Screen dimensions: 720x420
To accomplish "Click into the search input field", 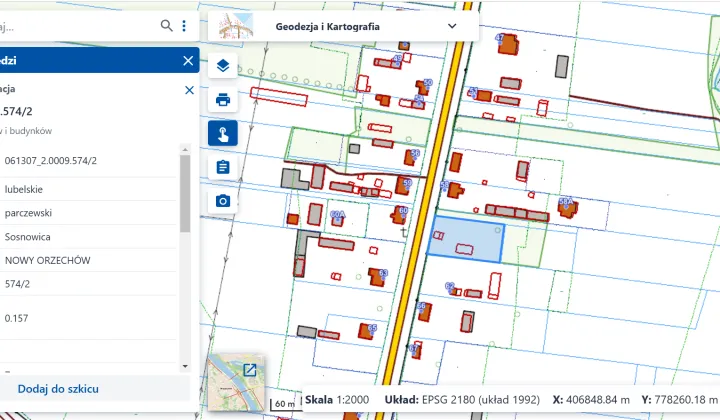I will pyautogui.click(x=78, y=26).
